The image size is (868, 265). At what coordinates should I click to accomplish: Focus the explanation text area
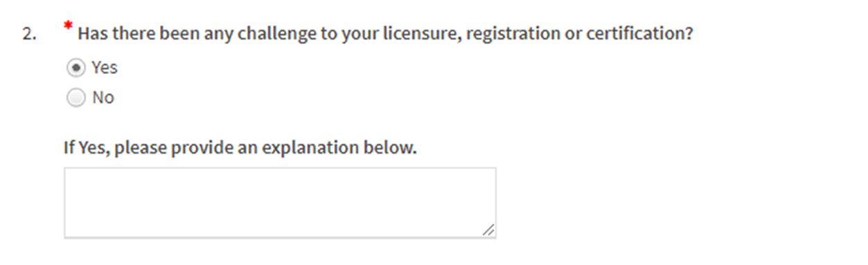(x=280, y=203)
